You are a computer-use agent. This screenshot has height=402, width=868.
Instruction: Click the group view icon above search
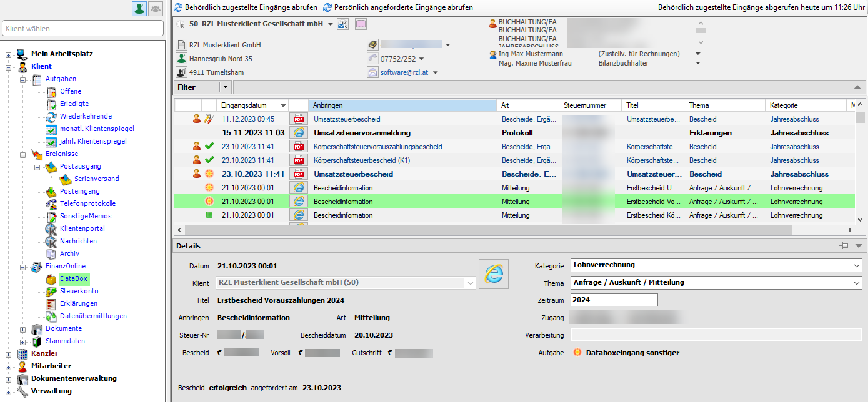click(155, 8)
